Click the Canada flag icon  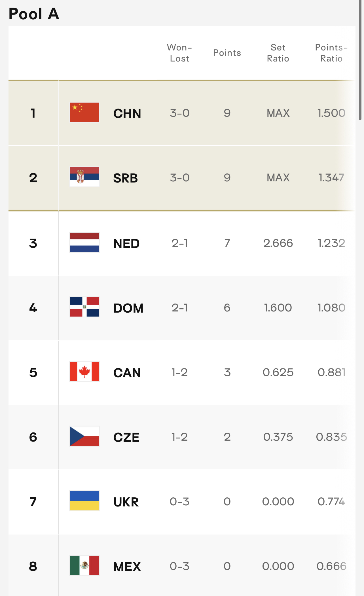84,372
